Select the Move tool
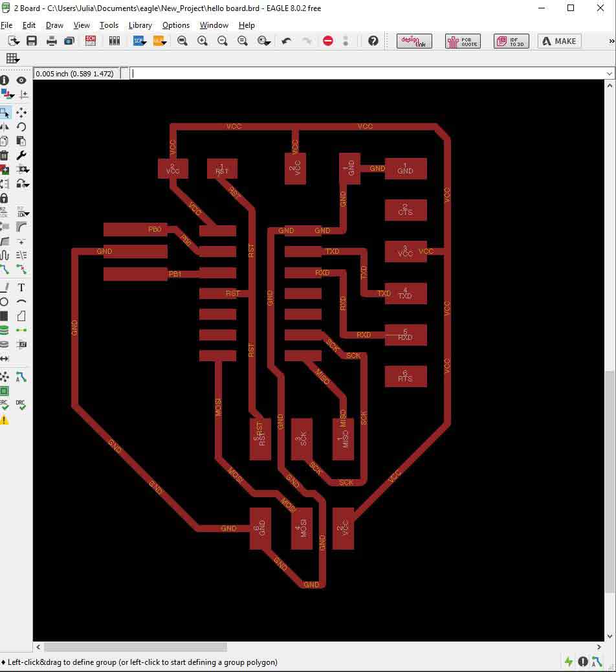Viewport: 616px width, 672px height. coord(21,113)
